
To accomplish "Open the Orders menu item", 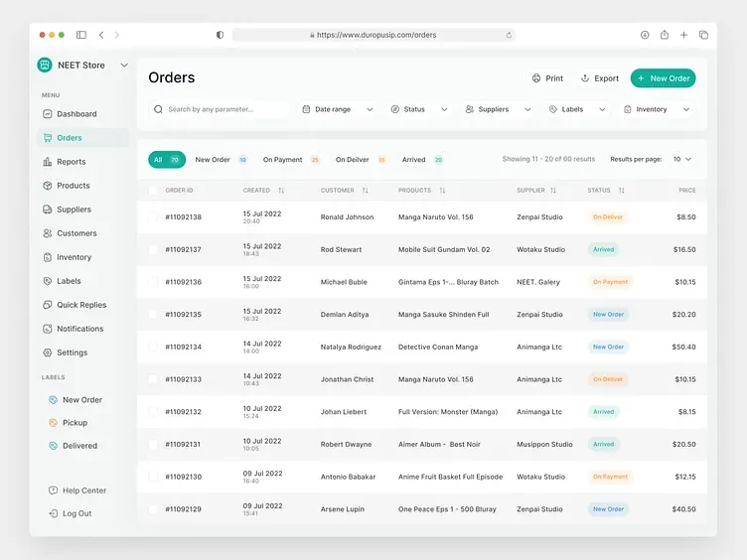I will point(82,138).
